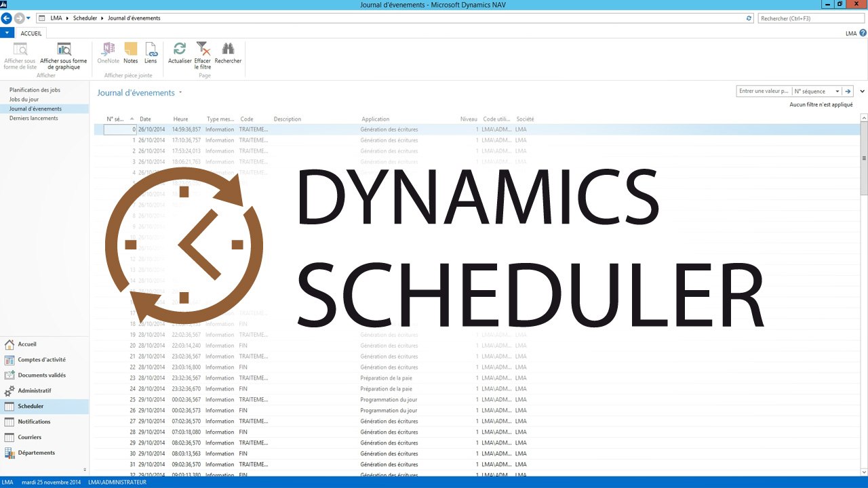868x488 pixels.
Task: Open Jobs du jour
Action: (24, 99)
